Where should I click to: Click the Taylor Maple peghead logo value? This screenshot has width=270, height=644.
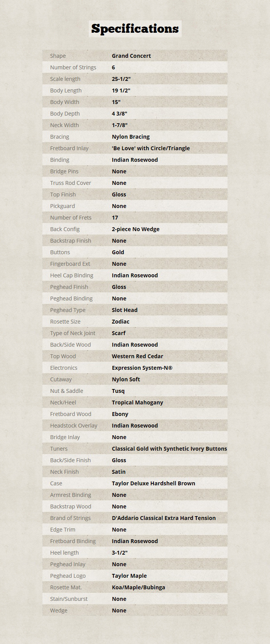[x=129, y=576]
